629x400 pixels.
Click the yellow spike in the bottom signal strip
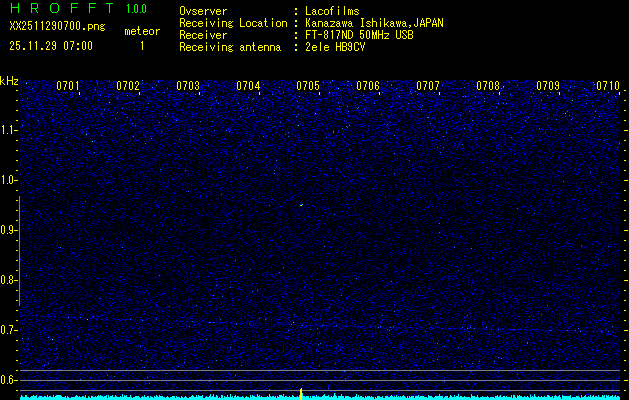301,392
